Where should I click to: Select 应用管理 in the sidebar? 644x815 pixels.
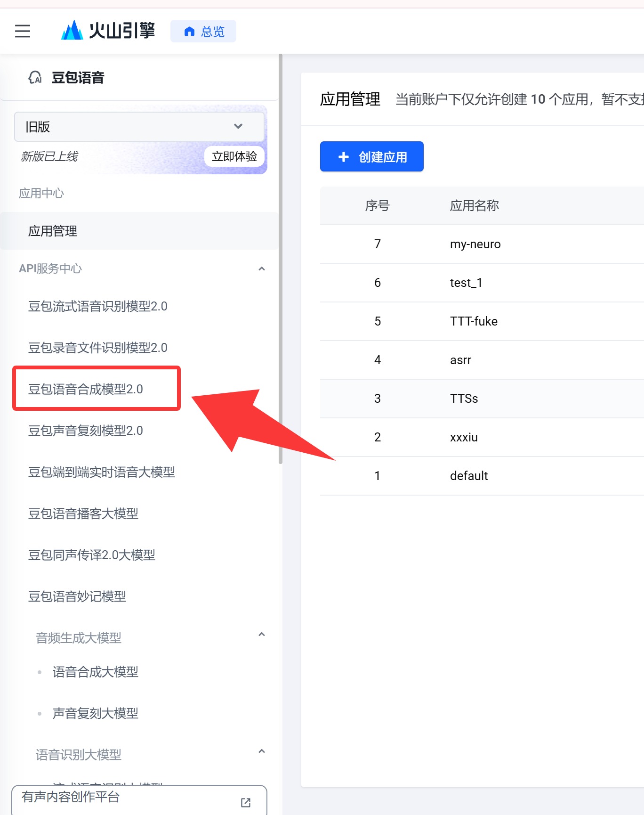click(53, 231)
